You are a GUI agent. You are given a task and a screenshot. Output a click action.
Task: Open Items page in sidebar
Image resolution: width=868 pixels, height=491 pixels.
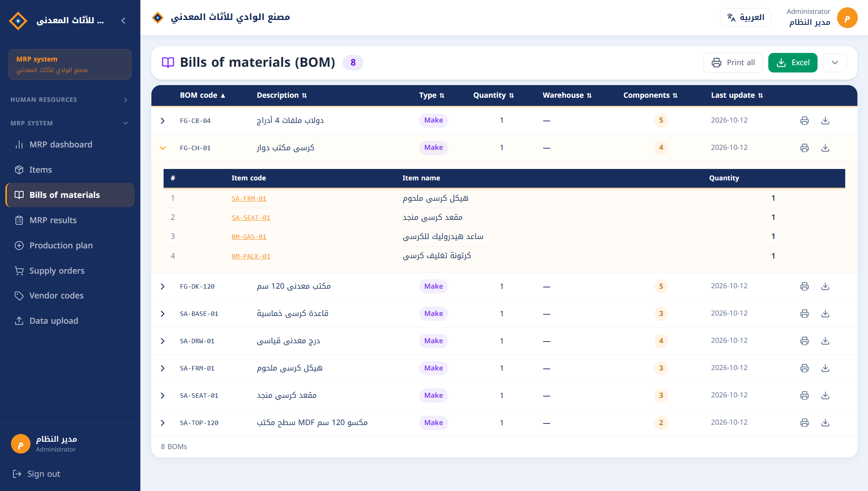(70, 170)
